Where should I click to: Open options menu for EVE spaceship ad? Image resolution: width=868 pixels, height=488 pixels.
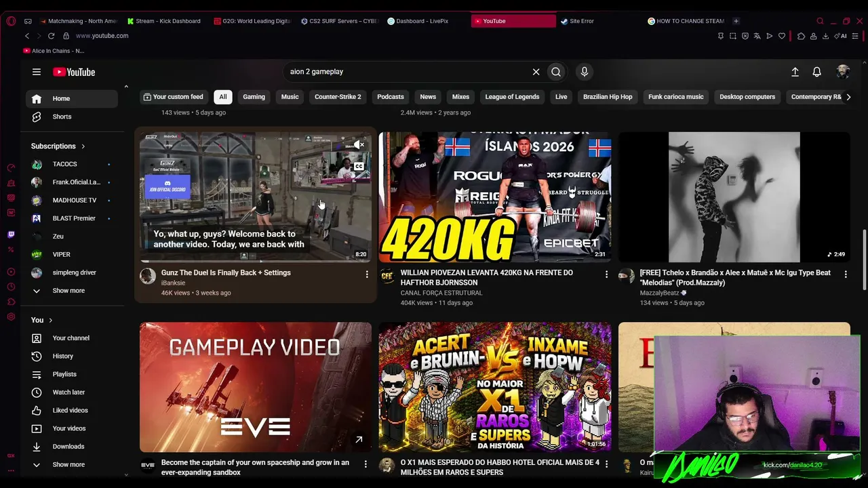pyautogui.click(x=366, y=464)
